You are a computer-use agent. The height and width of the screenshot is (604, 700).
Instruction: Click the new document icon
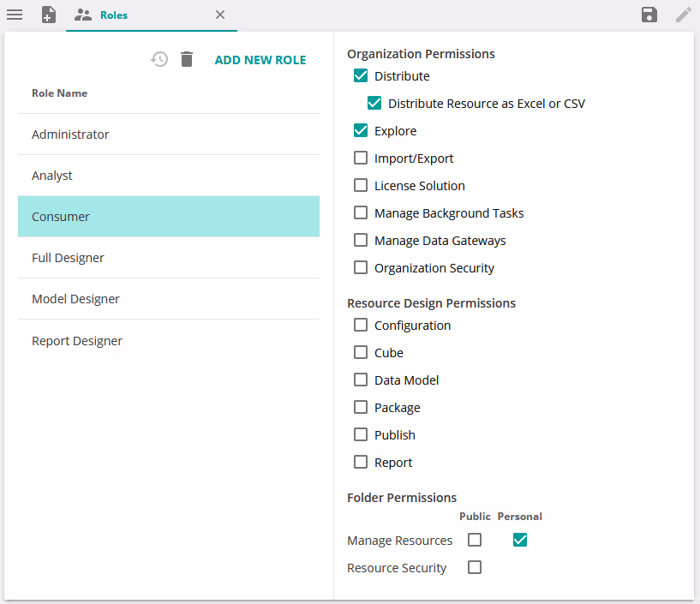coord(49,15)
